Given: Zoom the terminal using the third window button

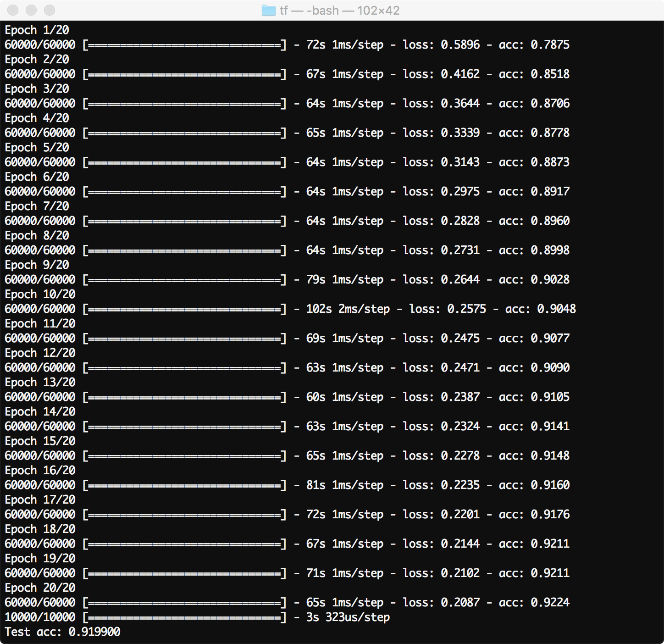Looking at the screenshot, I should pyautogui.click(x=50, y=10).
